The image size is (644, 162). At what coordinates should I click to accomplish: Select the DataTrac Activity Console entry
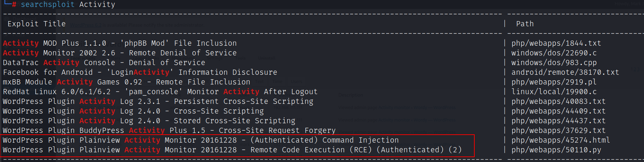click(x=104, y=63)
